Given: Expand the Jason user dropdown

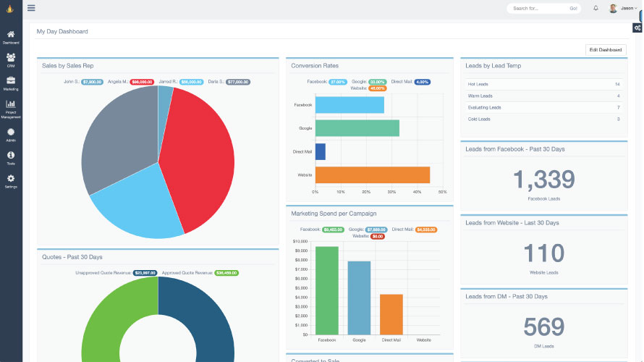Looking at the screenshot, I should click(623, 8).
